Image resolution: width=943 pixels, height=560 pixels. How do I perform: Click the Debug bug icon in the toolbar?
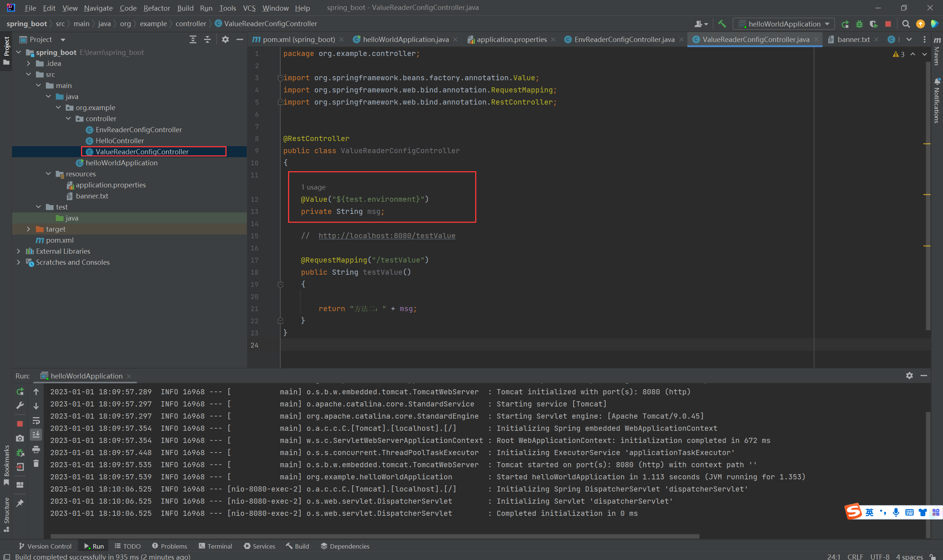coord(859,24)
